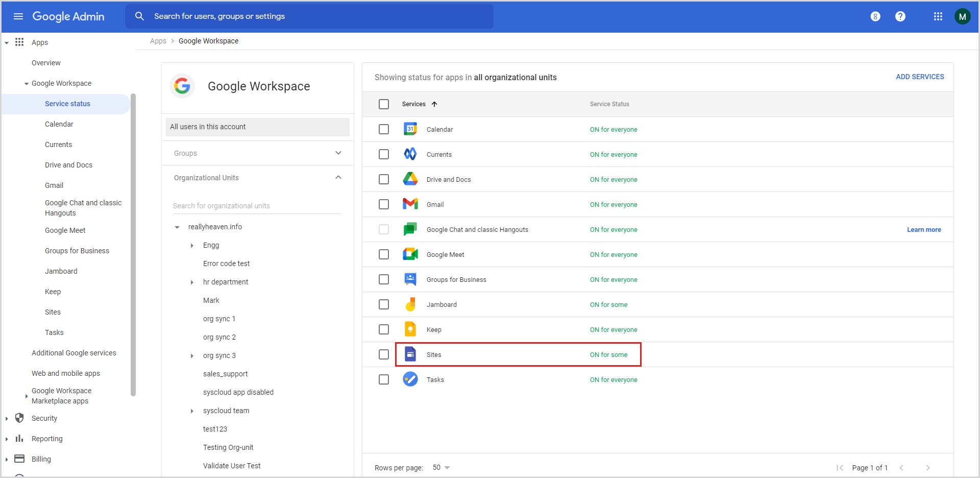
Task: Check the Google Meet row checkbox
Action: [x=384, y=254]
